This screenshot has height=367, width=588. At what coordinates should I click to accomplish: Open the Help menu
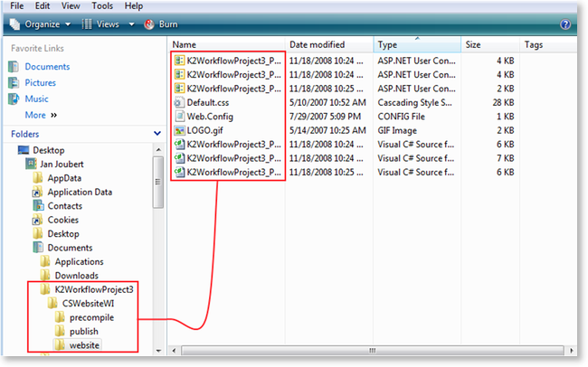coord(134,6)
